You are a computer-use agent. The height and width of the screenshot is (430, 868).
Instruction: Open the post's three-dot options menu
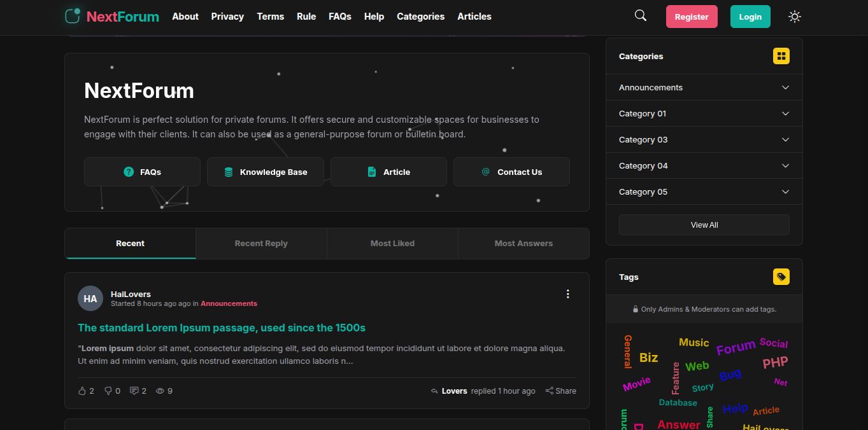pyautogui.click(x=567, y=294)
